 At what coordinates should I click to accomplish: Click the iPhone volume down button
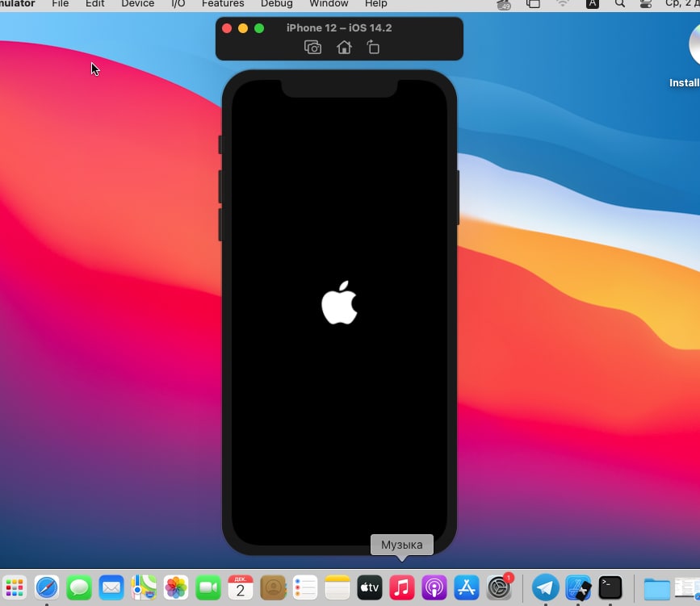220,225
